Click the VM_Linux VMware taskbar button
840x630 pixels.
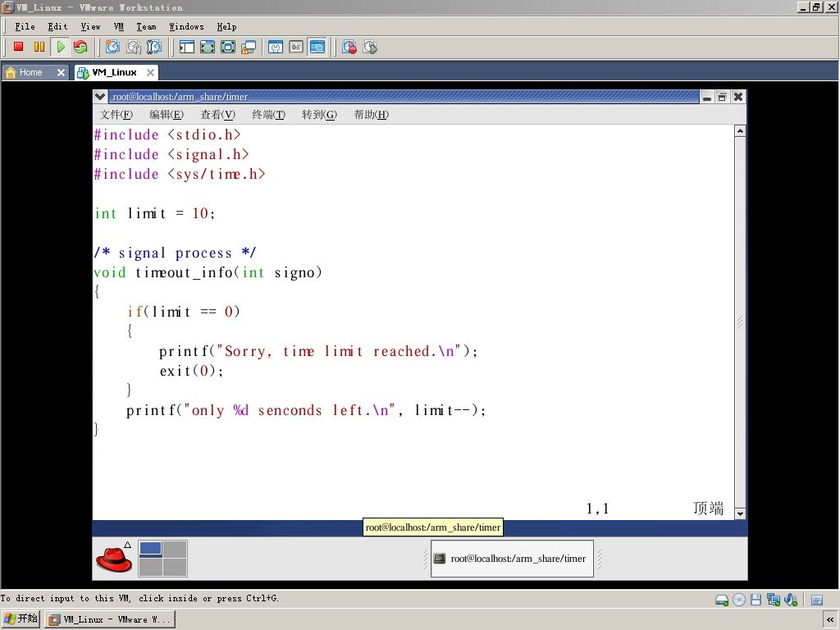point(110,619)
